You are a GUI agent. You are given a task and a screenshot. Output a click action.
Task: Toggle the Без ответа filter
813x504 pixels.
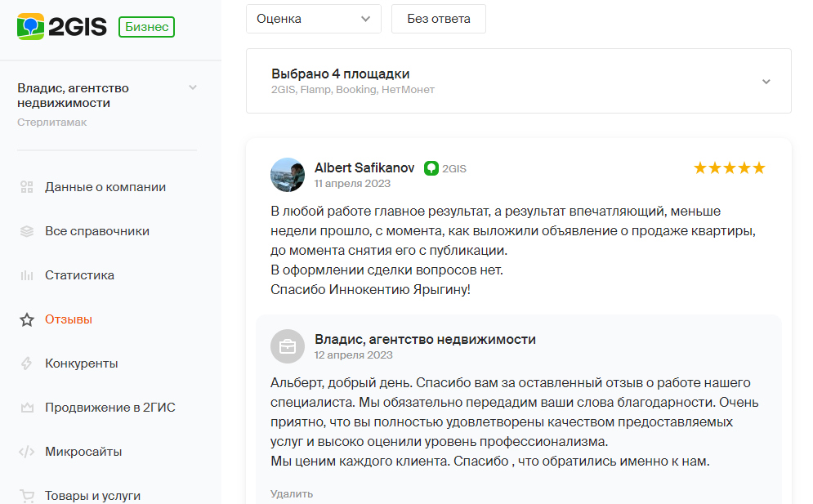(439, 19)
